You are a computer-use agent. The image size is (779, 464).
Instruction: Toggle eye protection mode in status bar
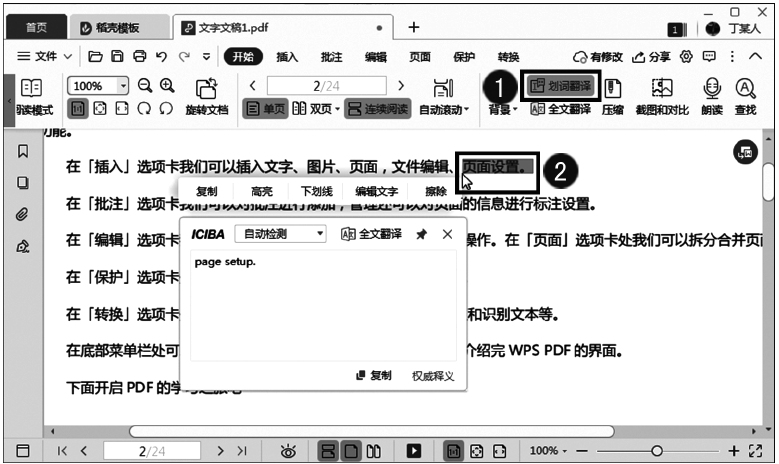pyautogui.click(x=288, y=451)
